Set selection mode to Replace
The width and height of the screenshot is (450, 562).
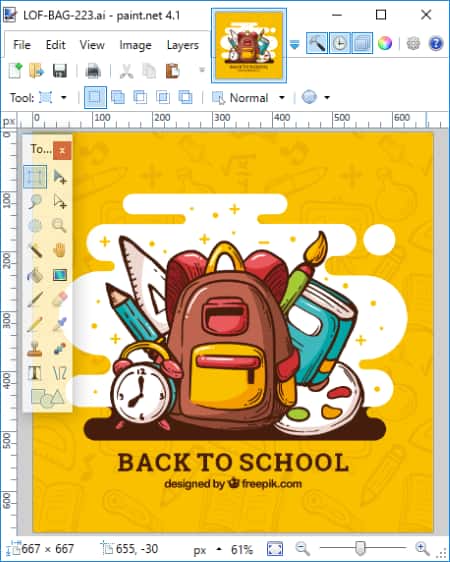[x=95, y=97]
